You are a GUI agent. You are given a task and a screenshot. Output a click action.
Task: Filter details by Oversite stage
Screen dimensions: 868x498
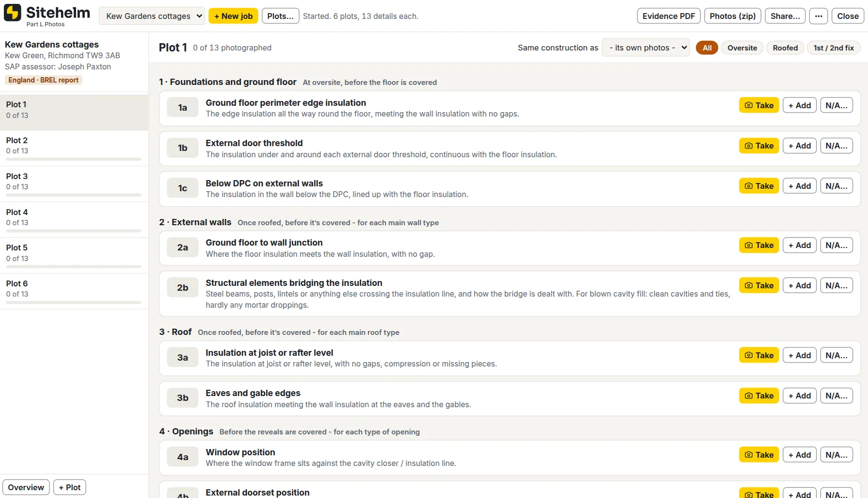(742, 48)
